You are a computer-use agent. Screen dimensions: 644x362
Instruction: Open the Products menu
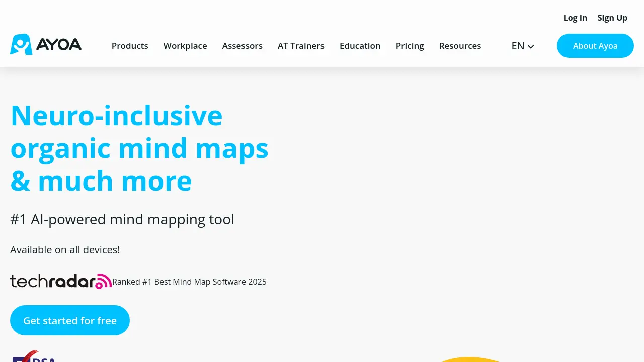click(130, 46)
